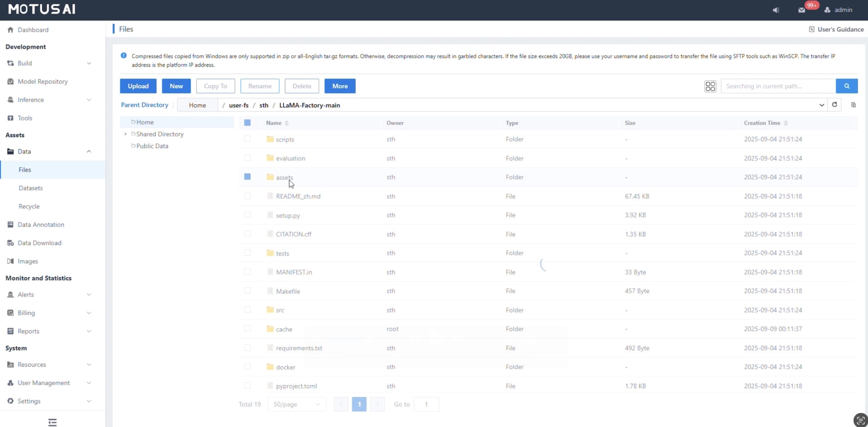Screen dimensions: 868x427
Task: Click the blue search magnifier button
Action: (846, 86)
